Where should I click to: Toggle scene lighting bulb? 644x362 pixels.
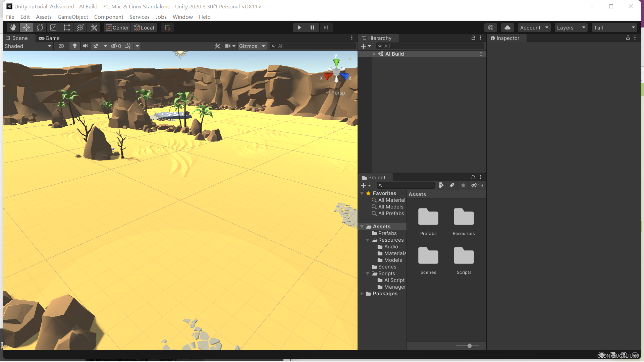pyautogui.click(x=75, y=46)
